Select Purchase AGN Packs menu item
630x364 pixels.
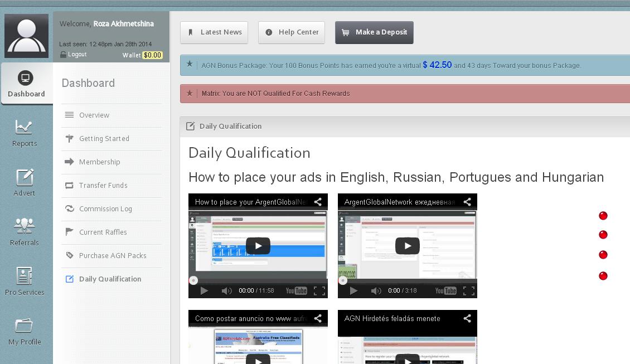112,255
